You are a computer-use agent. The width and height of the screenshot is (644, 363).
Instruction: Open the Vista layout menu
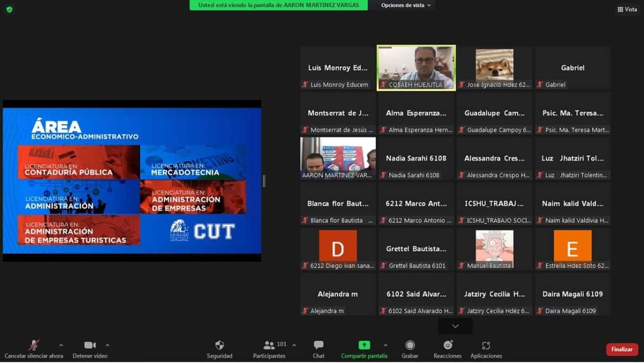coord(627,9)
